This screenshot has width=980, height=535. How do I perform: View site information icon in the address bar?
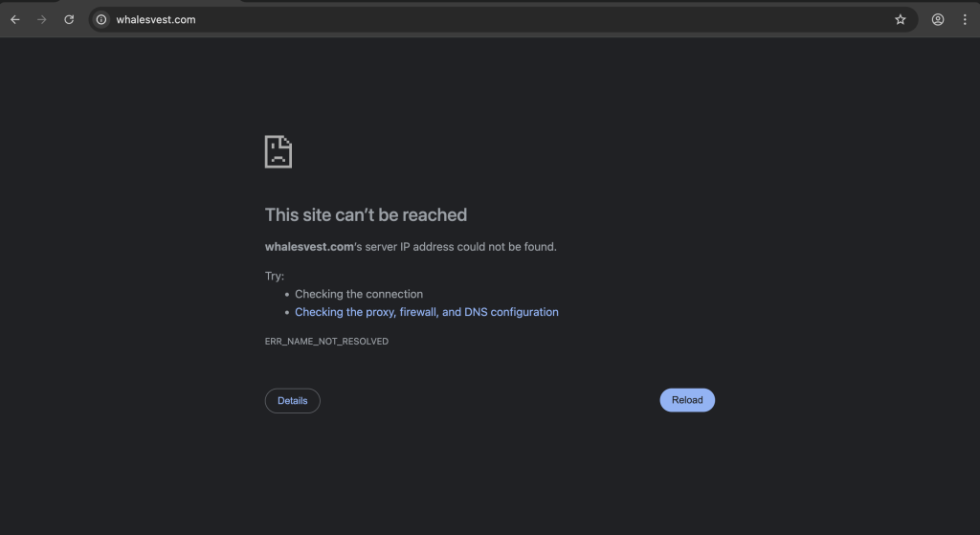tap(101, 19)
